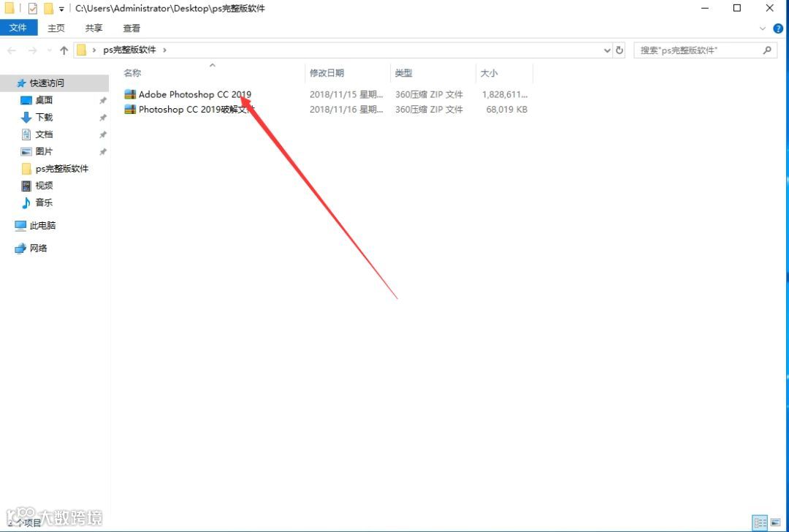Expand the ribbon using the chevron
The width and height of the screenshot is (789, 532).
point(762,28)
